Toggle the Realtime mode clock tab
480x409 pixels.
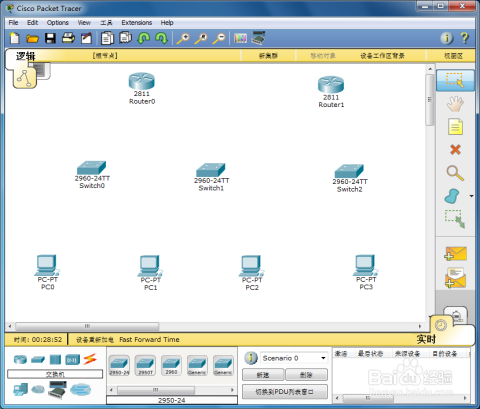click(x=441, y=325)
